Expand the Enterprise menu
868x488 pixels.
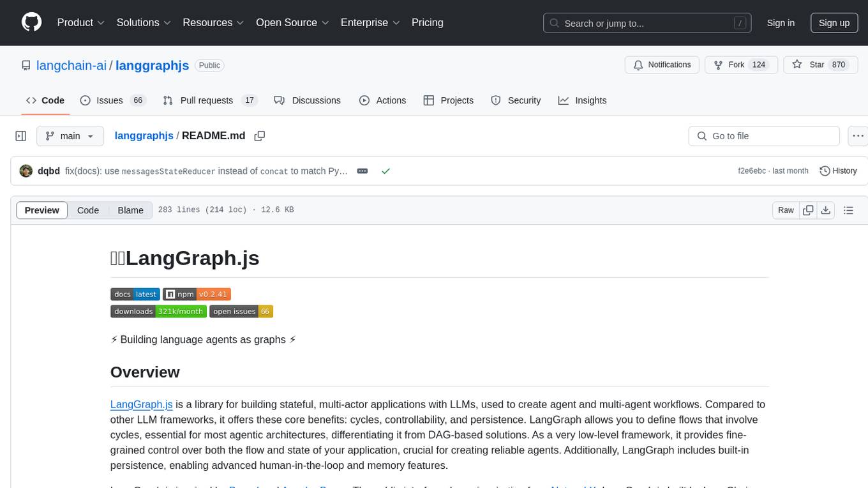[x=370, y=22]
